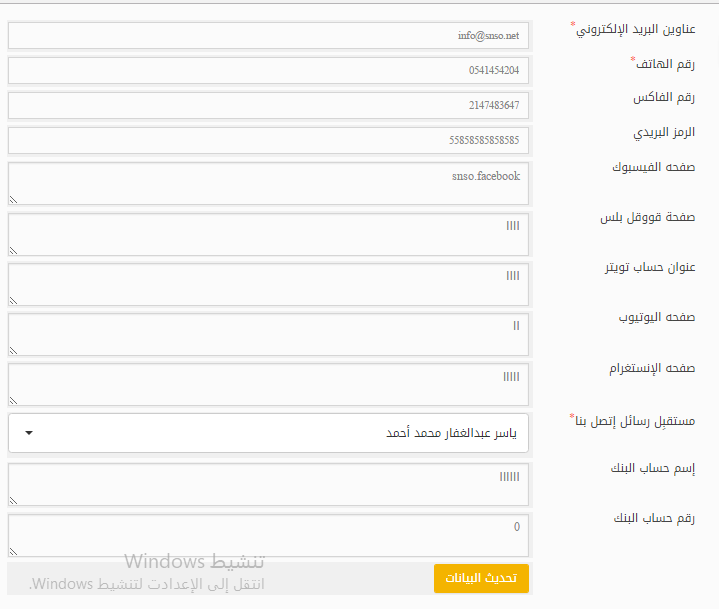Click the YouTube page textarea
This screenshot has height=609, width=719.
click(x=268, y=334)
